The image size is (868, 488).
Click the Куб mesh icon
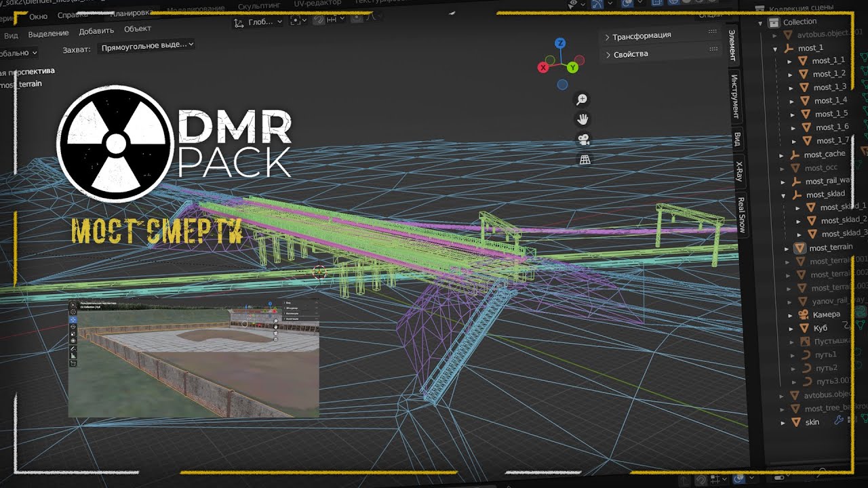804,328
